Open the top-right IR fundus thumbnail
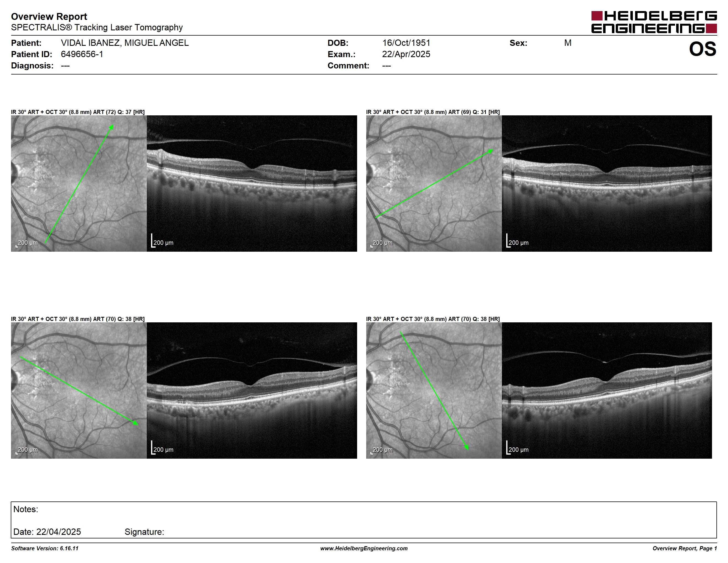728x563 pixels. (434, 184)
